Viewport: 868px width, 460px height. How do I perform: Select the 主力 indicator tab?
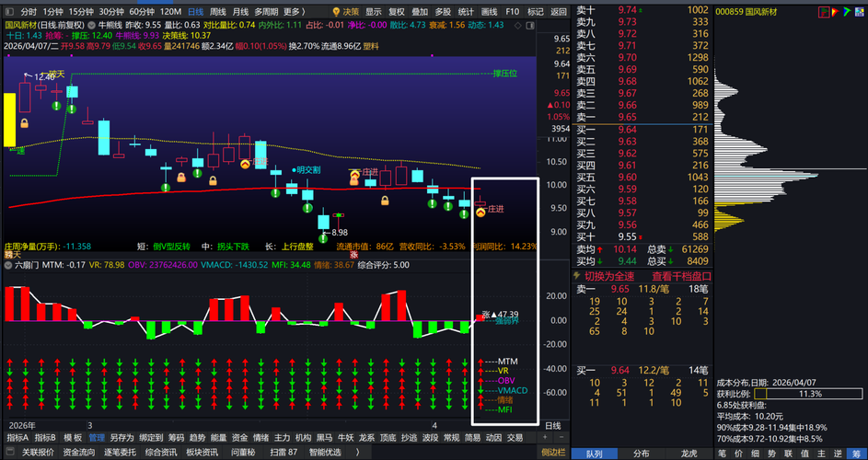point(282,438)
